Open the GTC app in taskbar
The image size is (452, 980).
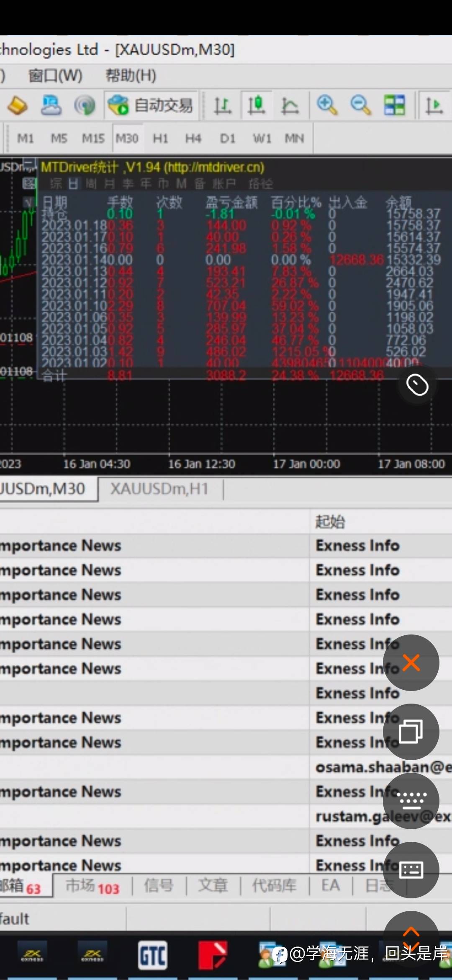click(x=153, y=956)
